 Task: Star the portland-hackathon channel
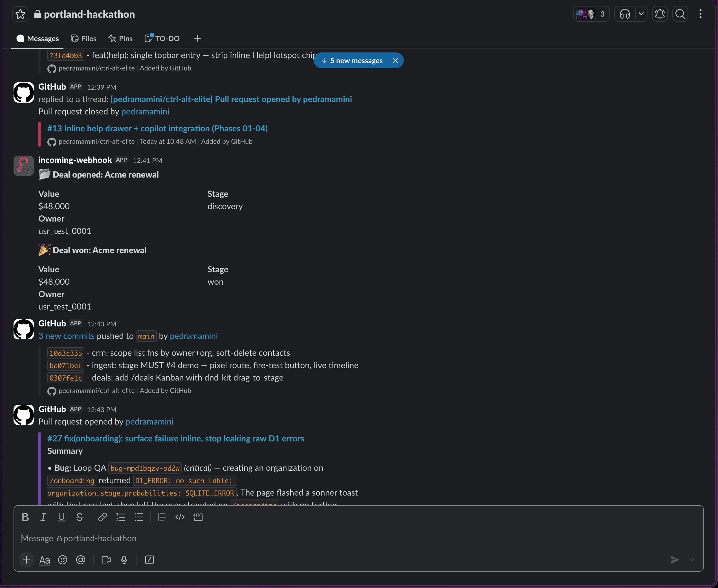20,14
